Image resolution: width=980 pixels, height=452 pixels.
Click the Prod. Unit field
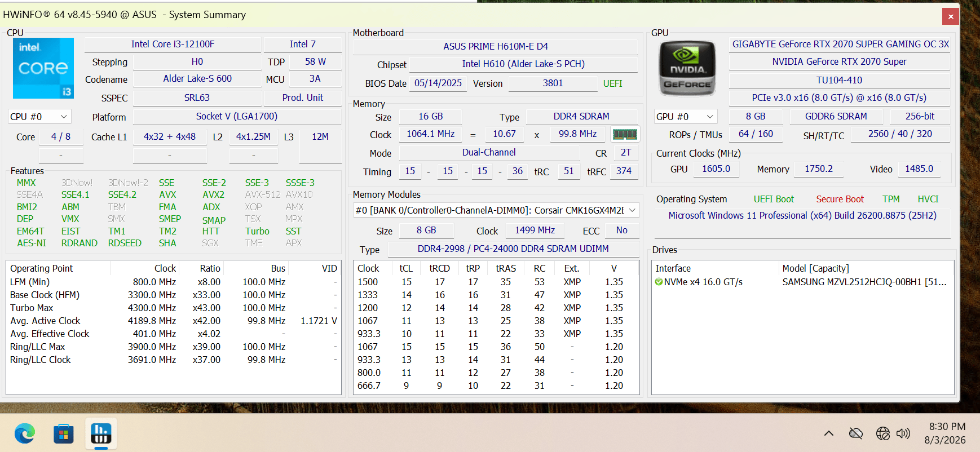(x=303, y=98)
